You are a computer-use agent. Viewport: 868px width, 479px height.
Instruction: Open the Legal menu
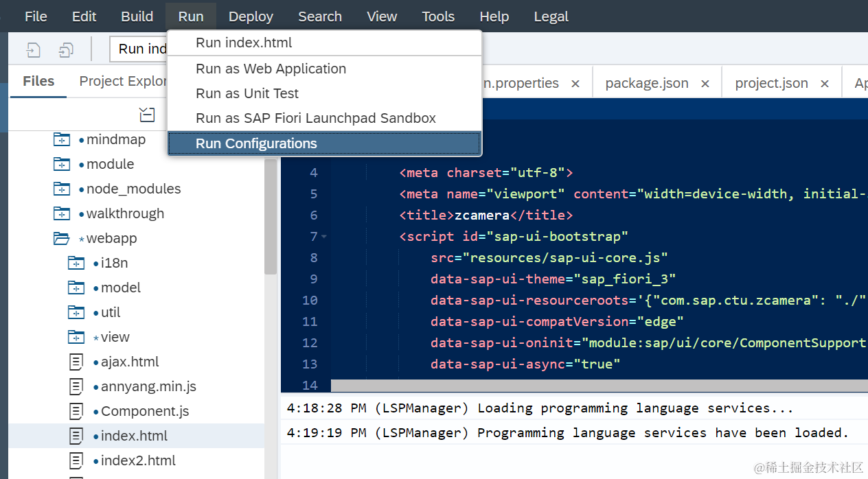click(551, 16)
